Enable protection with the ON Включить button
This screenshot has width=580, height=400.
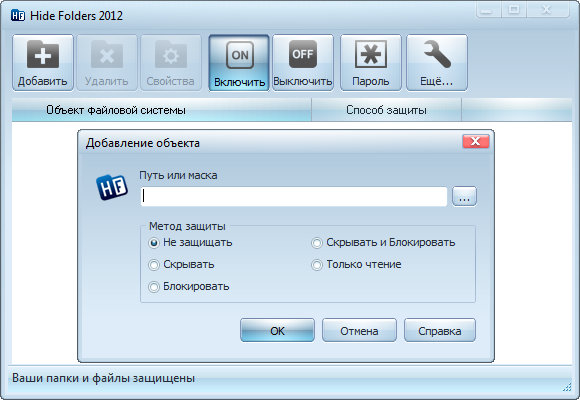point(239,63)
